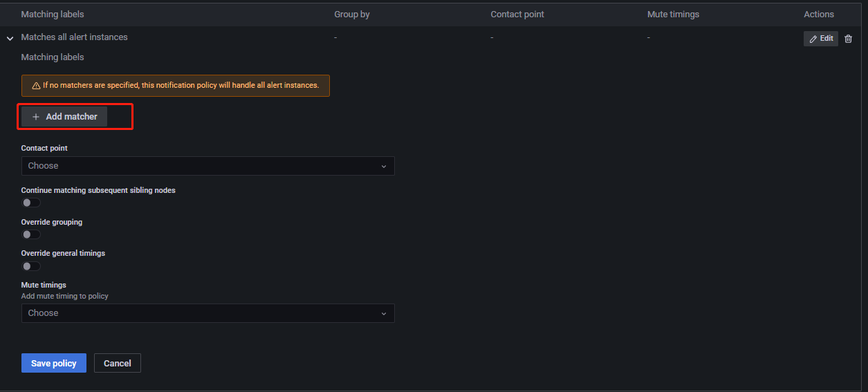868x392 pixels.
Task: Click the Group by column header
Action: click(x=351, y=15)
